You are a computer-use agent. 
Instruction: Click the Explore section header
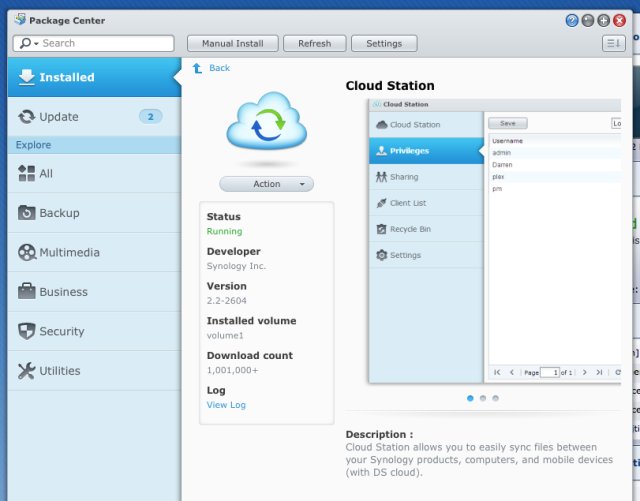(94, 145)
